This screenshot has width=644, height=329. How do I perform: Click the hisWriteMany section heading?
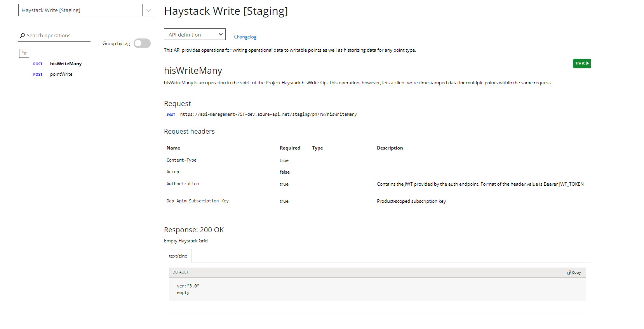(193, 70)
